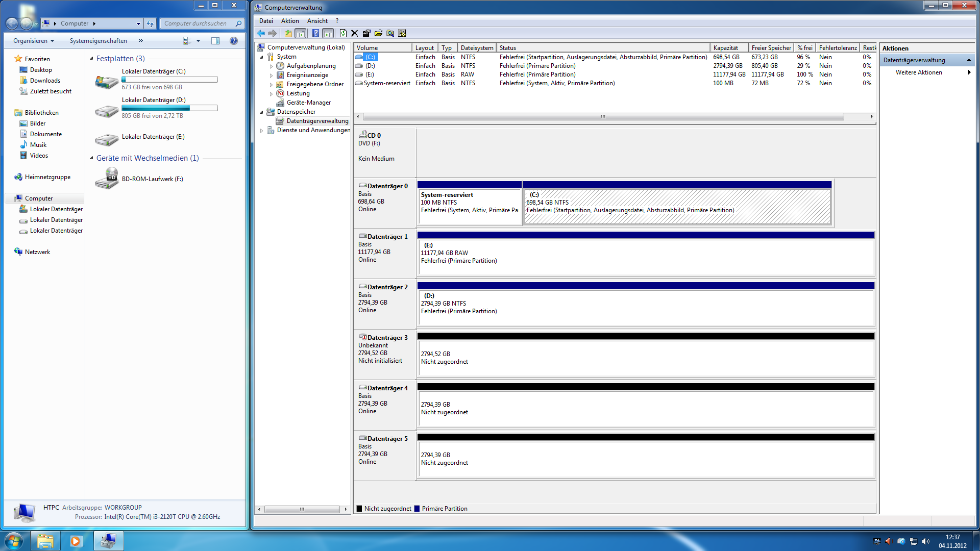
Task: Select the Datenträger 3 unallocated area
Action: 646,358
